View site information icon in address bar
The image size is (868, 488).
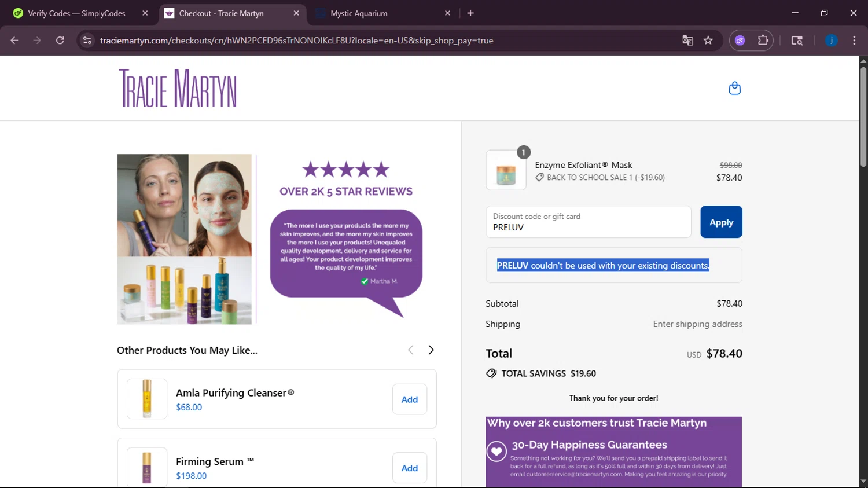click(x=87, y=41)
